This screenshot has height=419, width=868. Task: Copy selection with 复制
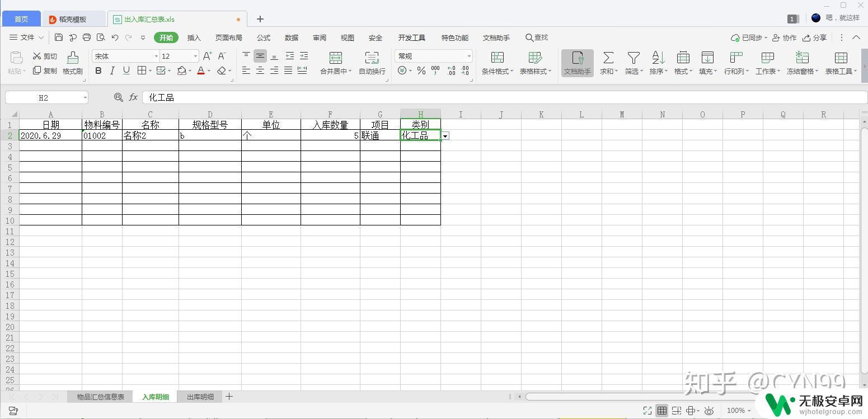[x=45, y=70]
